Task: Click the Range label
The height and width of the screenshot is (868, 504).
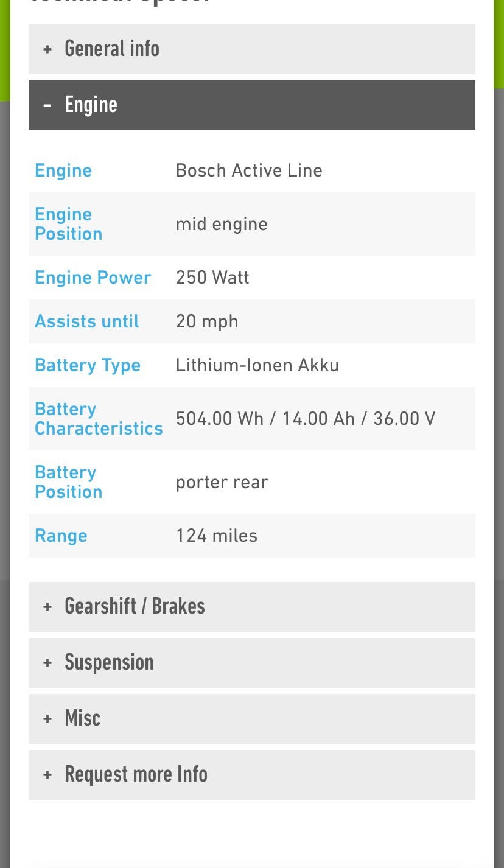Action: click(x=61, y=536)
